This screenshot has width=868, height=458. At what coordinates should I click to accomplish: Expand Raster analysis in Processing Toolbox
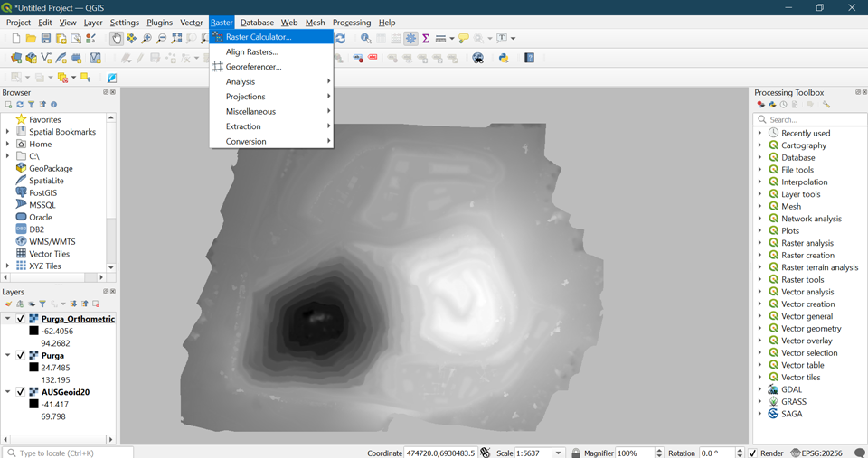tap(760, 243)
